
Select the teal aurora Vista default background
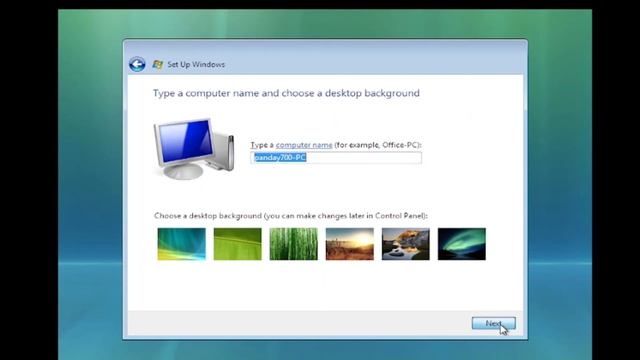click(182, 244)
